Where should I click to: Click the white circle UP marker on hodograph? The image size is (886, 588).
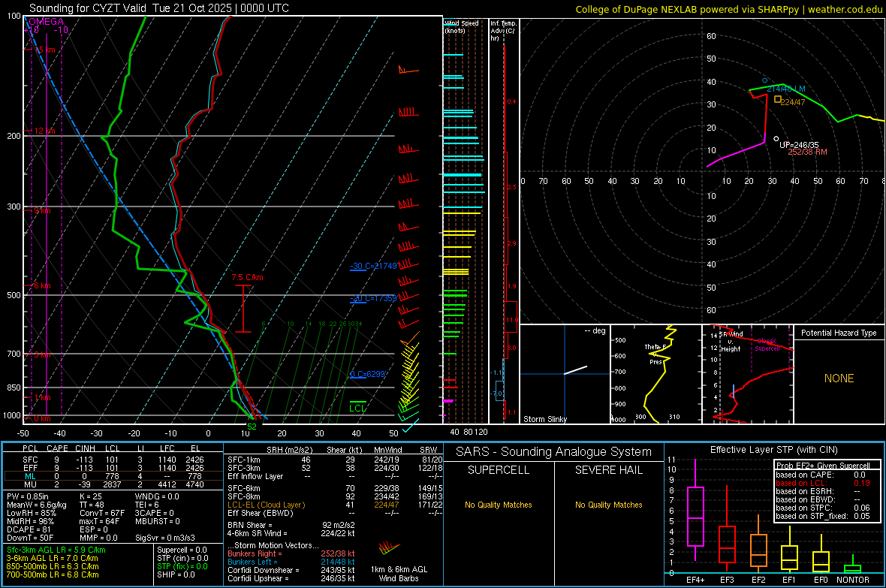point(776,138)
